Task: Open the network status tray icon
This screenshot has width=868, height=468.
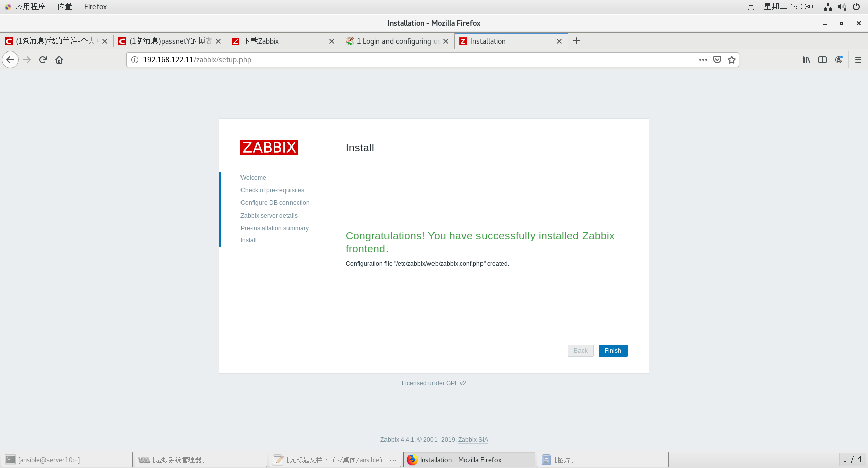Action: click(828, 7)
